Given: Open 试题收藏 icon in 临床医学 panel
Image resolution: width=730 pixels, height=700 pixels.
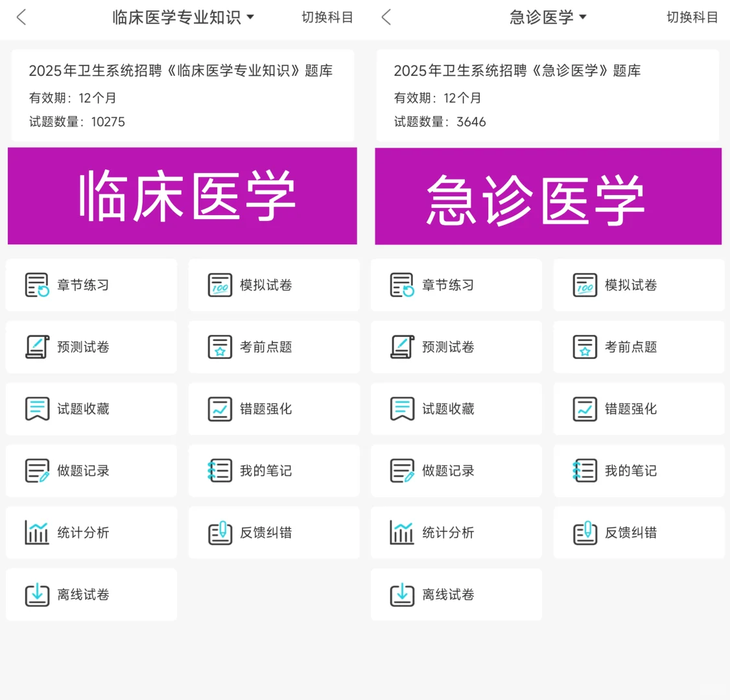Looking at the screenshot, I should pyautogui.click(x=37, y=408).
